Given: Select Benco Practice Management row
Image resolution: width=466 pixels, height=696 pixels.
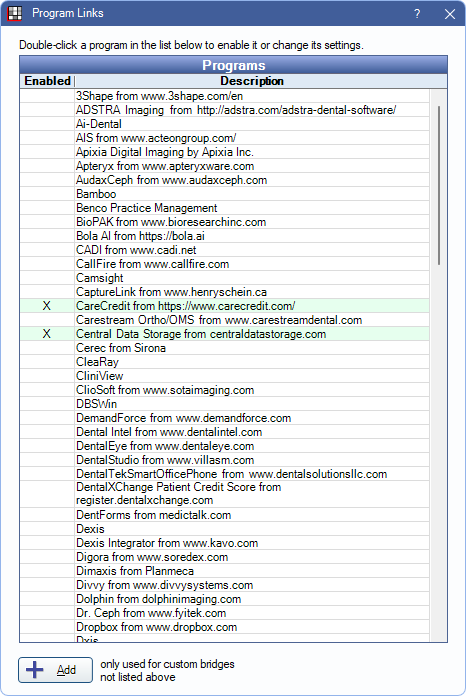Looking at the screenshot, I should 225,208.
